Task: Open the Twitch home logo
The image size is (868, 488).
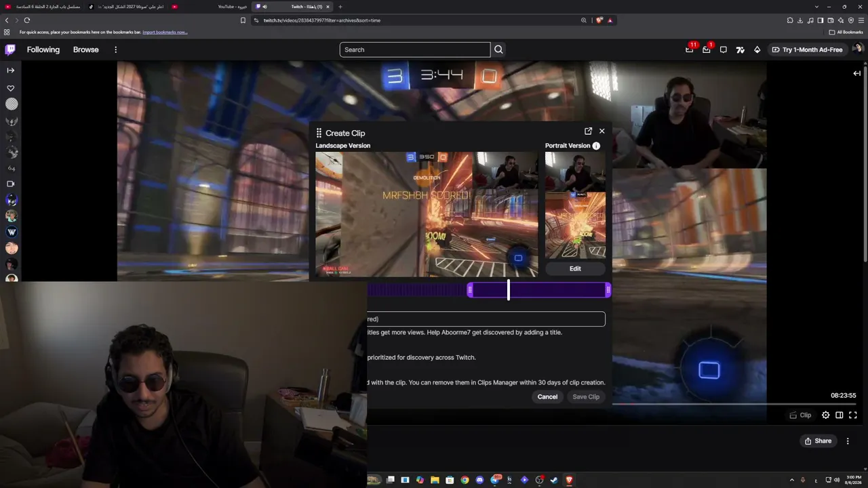Action: (x=10, y=49)
